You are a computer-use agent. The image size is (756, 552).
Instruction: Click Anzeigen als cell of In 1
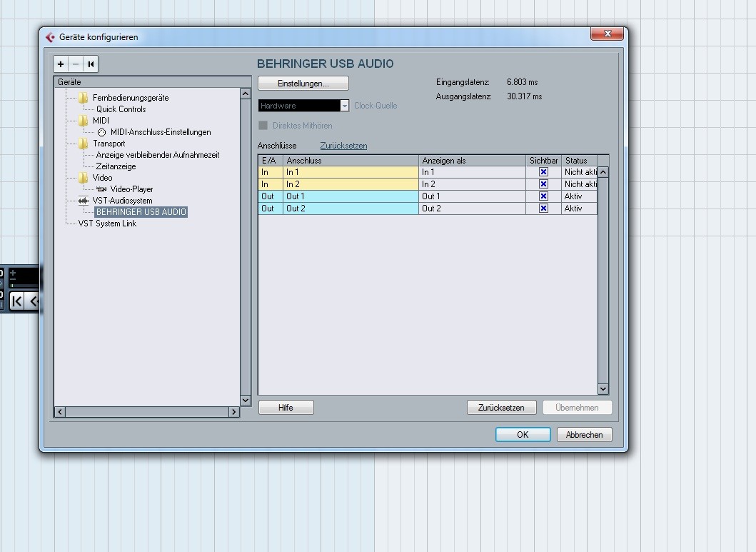tap(472, 172)
